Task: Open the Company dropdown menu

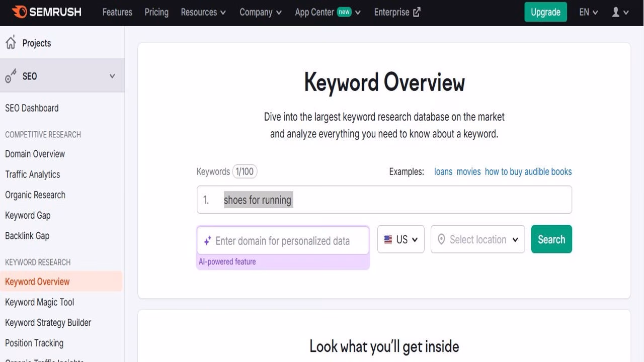Action: (x=261, y=12)
